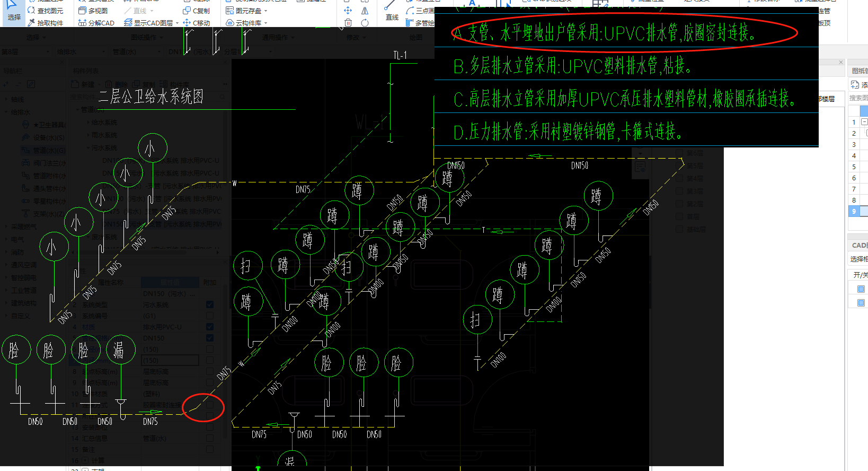The height and width of the screenshot is (471, 868).
Task: Expand the disabled 直线 dropdown in 图纸操作
Action: [152, 11]
